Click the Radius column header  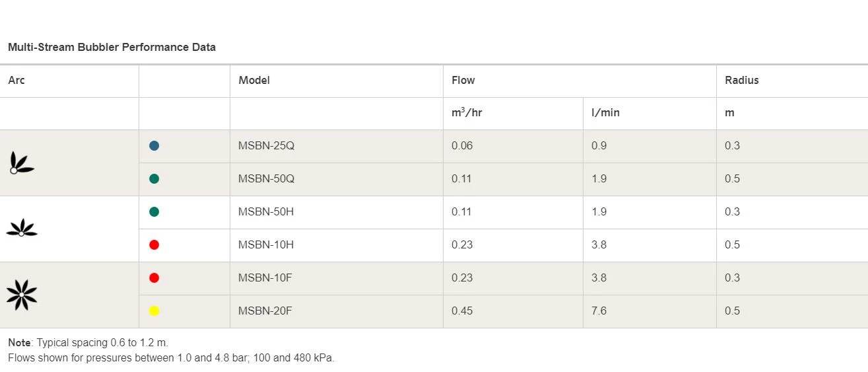[742, 81]
